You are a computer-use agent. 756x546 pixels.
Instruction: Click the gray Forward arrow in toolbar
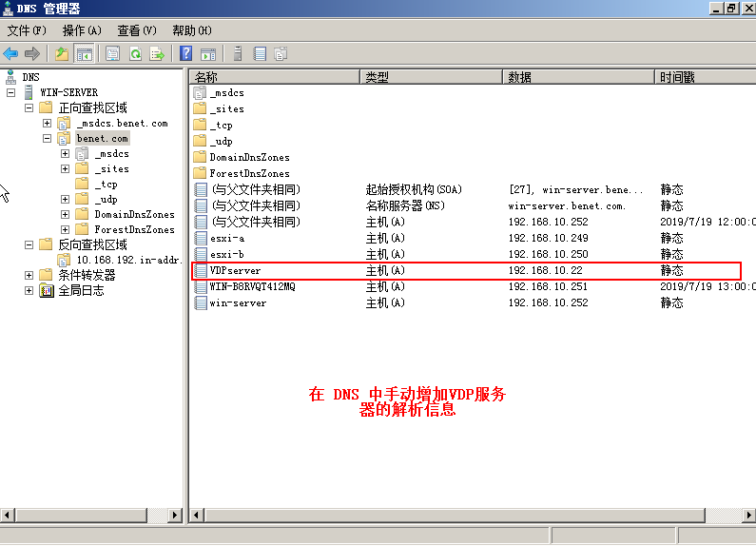(x=31, y=53)
